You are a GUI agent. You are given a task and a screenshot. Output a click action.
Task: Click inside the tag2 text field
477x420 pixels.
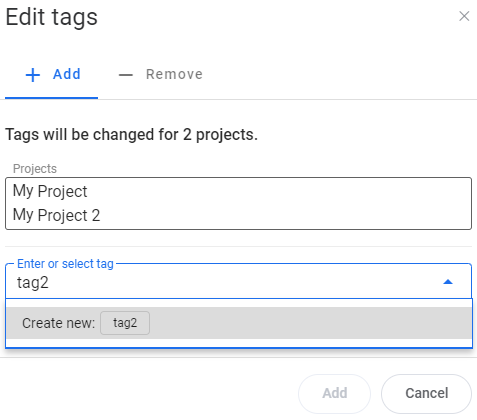click(227, 283)
